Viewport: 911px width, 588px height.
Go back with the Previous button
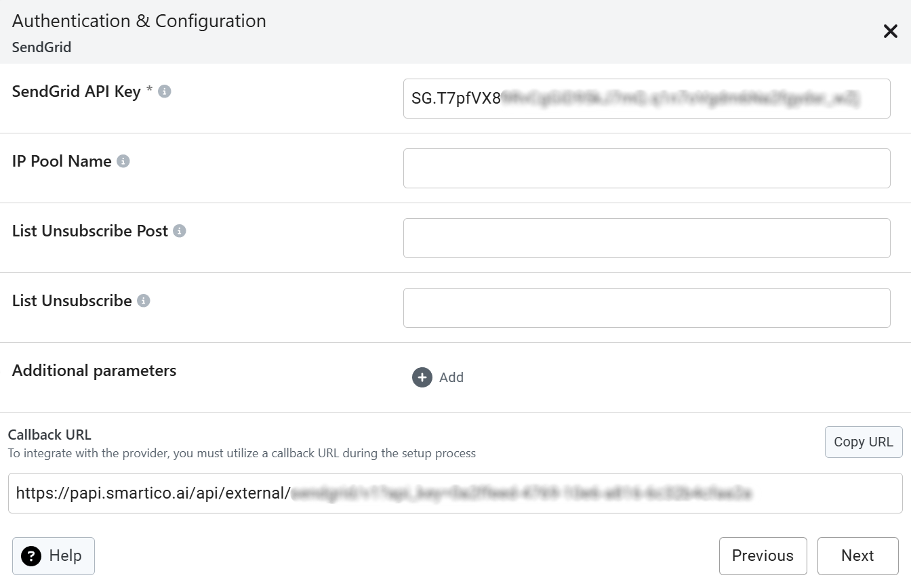pos(763,556)
